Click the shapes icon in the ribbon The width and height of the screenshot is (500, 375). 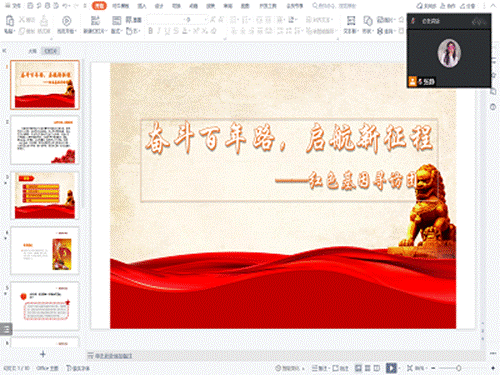pyautogui.click(x=368, y=21)
